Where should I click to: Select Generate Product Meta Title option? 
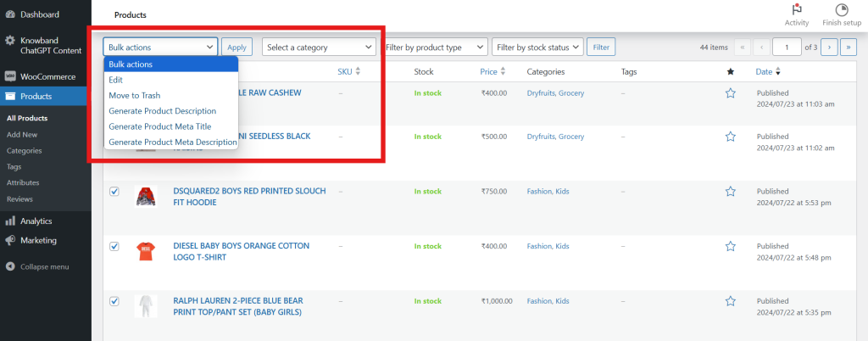click(171, 126)
